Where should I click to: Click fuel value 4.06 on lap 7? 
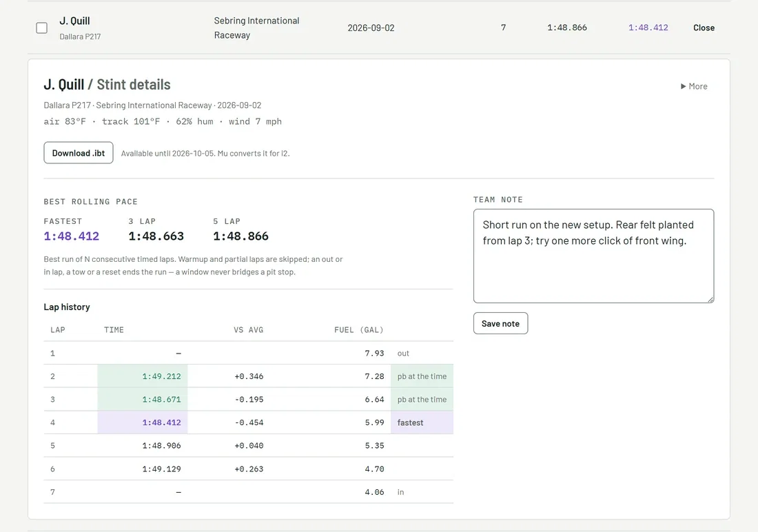pos(375,492)
